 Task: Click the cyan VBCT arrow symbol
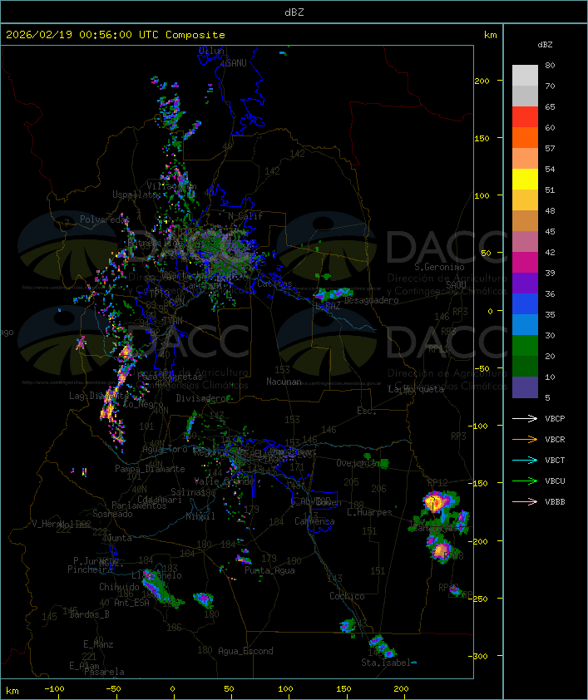point(525,460)
